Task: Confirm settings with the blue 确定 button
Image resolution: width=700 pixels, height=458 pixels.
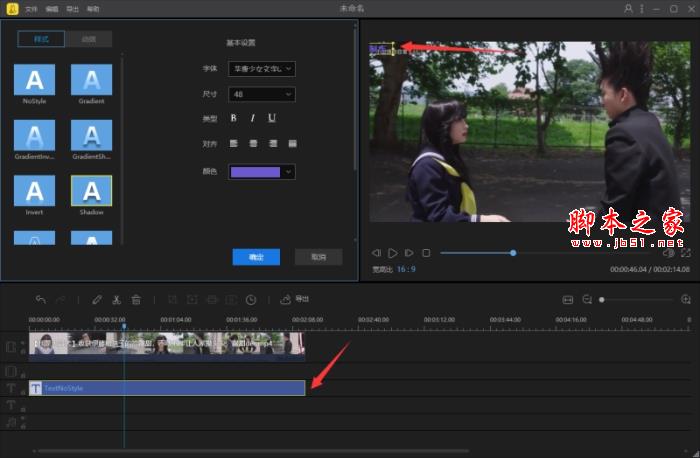Action: tap(256, 257)
